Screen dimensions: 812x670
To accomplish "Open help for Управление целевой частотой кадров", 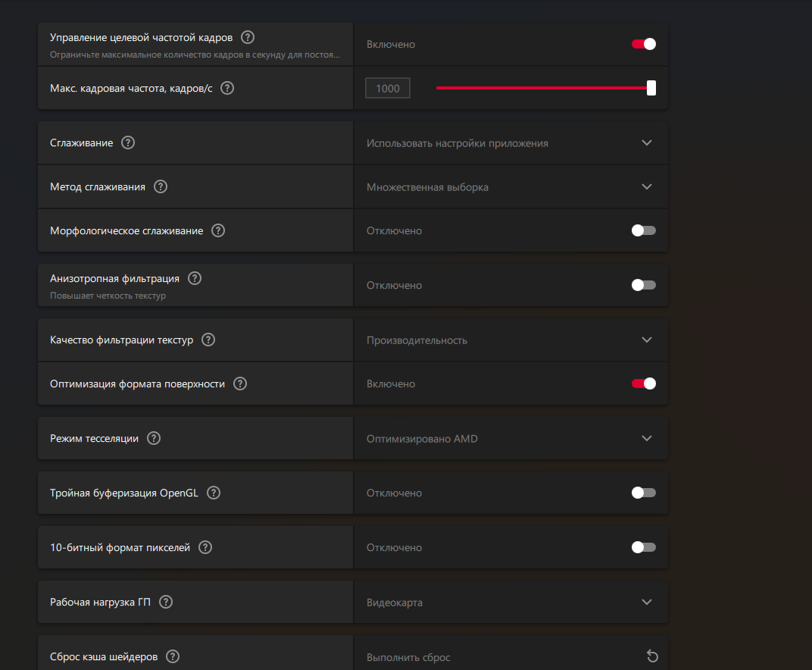I will tap(248, 37).
